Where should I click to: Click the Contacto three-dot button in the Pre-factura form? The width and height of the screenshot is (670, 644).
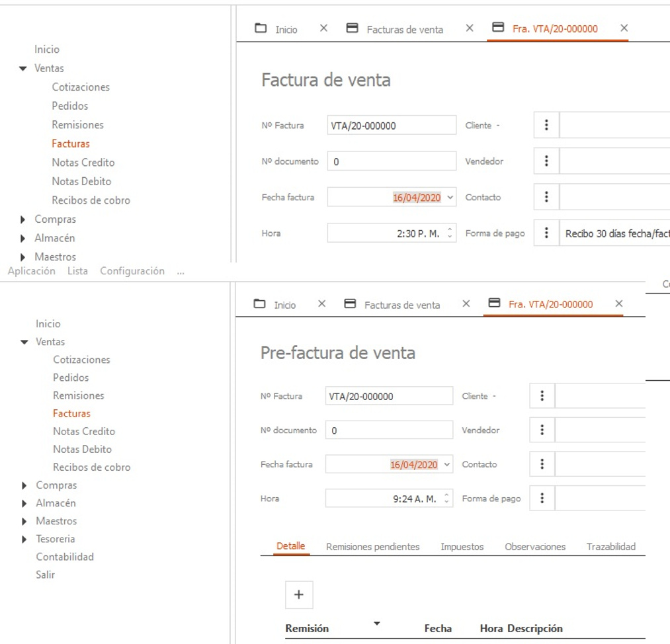542,465
